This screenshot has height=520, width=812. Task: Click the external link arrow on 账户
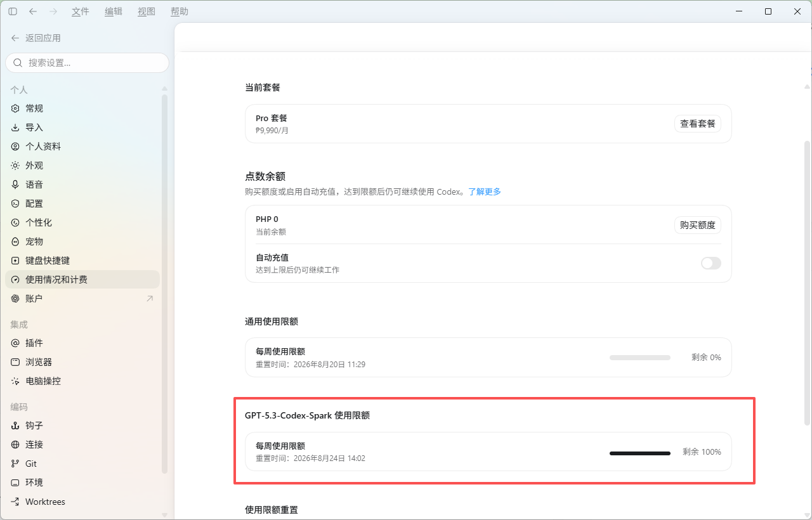pyautogui.click(x=150, y=299)
